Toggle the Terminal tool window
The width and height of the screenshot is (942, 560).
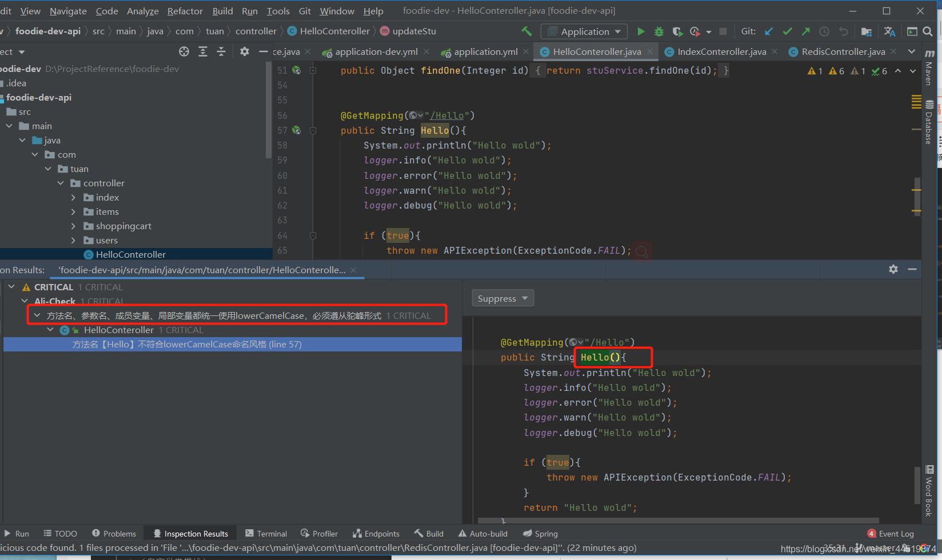(266, 534)
